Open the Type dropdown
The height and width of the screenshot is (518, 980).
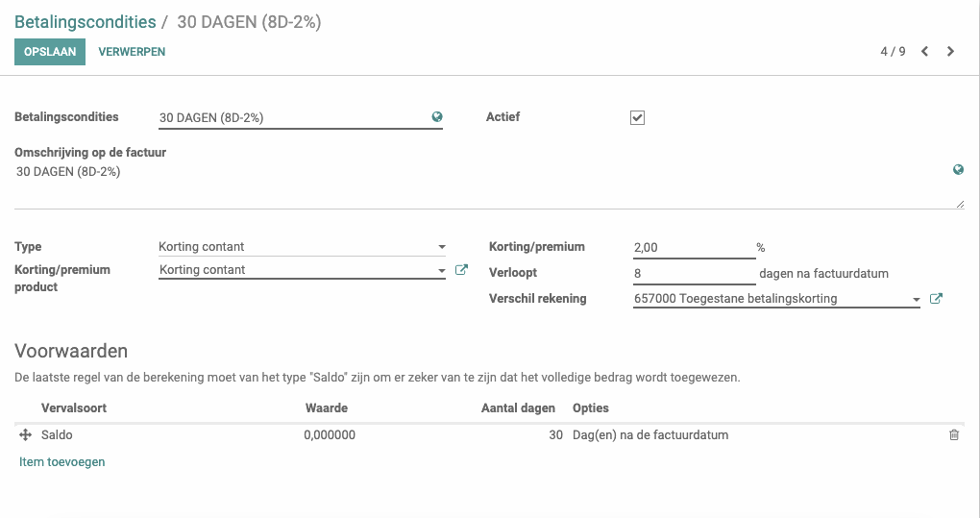[302, 247]
